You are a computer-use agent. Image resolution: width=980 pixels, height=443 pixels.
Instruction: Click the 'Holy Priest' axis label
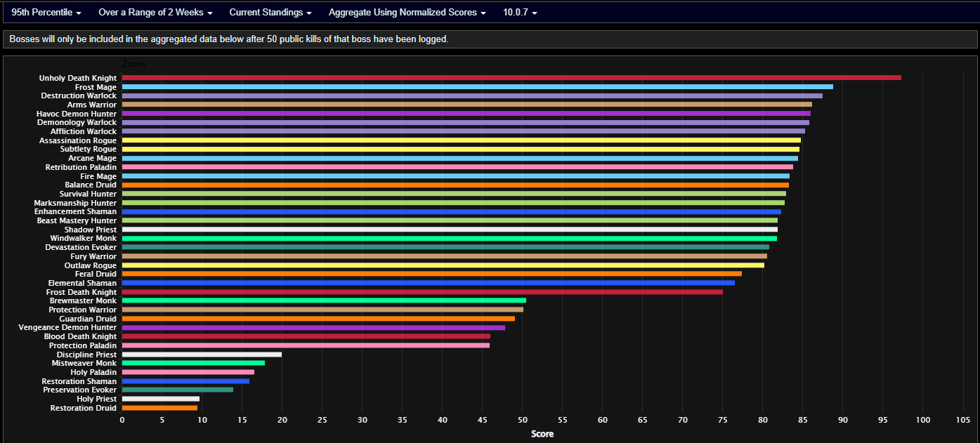[97, 399]
